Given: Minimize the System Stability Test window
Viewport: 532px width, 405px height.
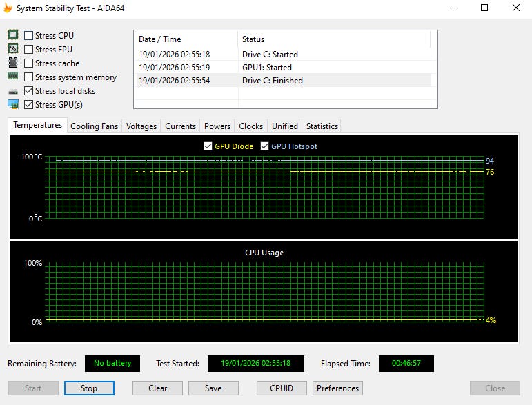Looking at the screenshot, I should click(x=453, y=8).
